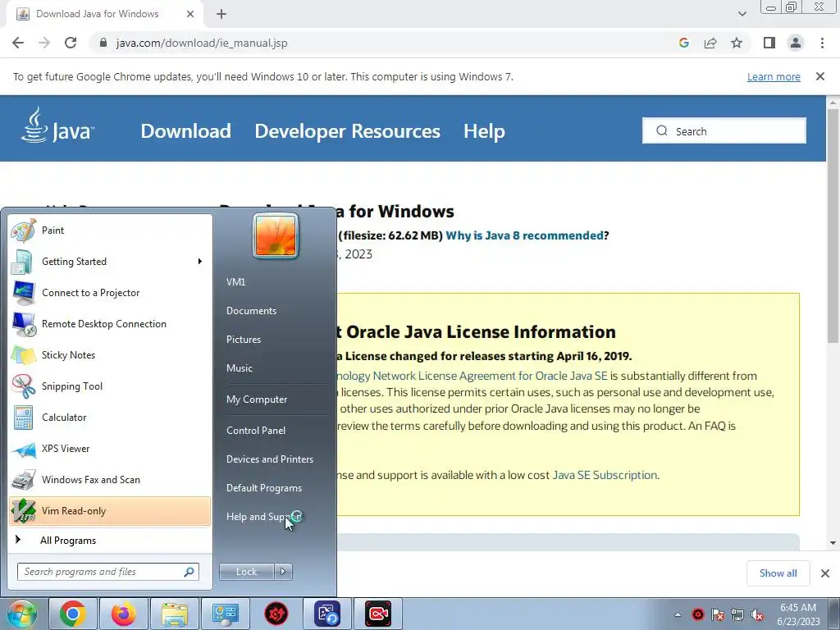Image resolution: width=840 pixels, height=630 pixels.
Task: Open Music from the Start menu
Action: coord(239,368)
